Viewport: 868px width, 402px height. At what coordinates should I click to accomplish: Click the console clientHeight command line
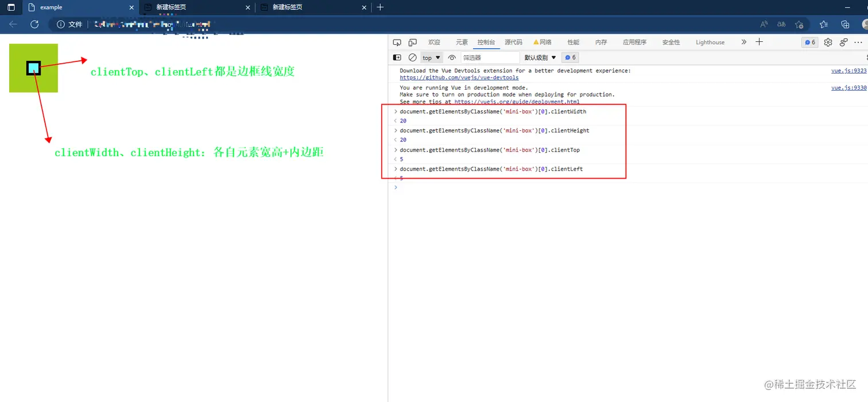click(x=494, y=130)
